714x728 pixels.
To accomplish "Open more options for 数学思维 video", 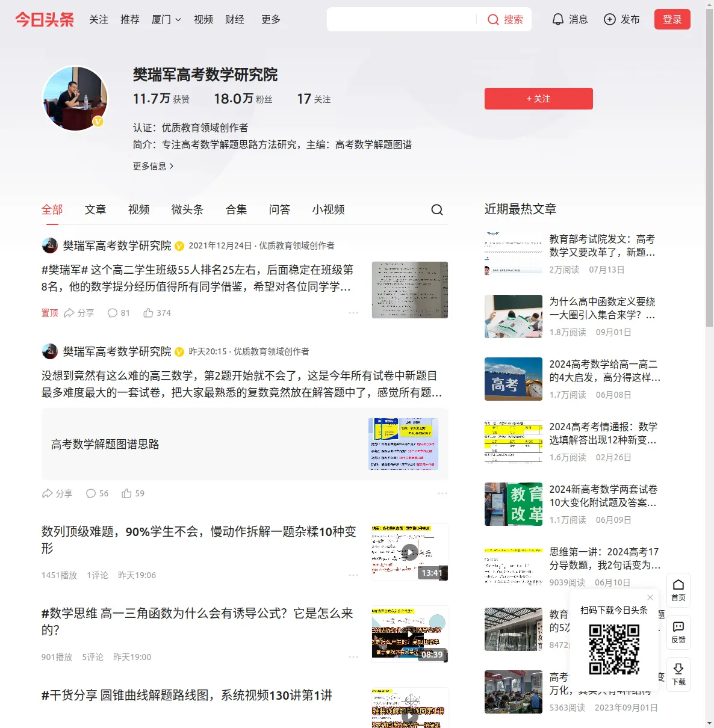I will click(353, 657).
